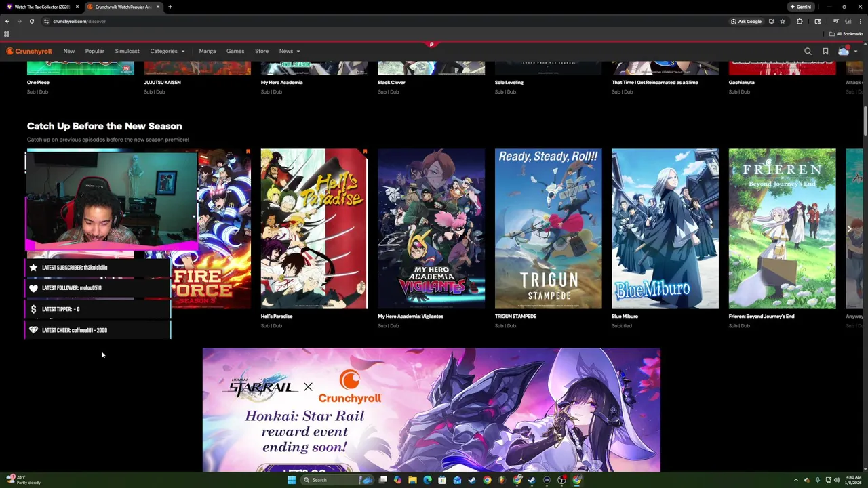
Task: Open the New menu item
Action: pyautogui.click(x=69, y=51)
